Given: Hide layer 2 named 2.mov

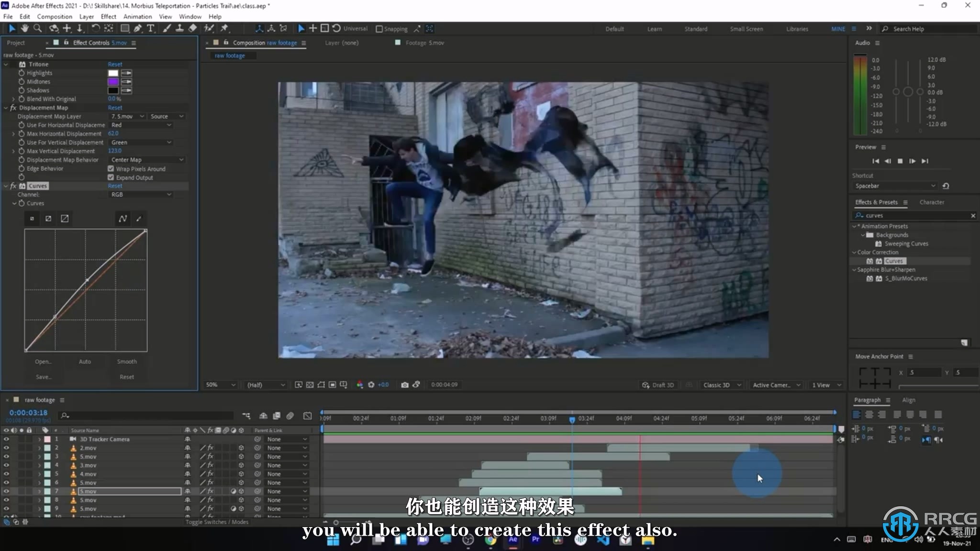Looking at the screenshot, I should click(x=6, y=448).
